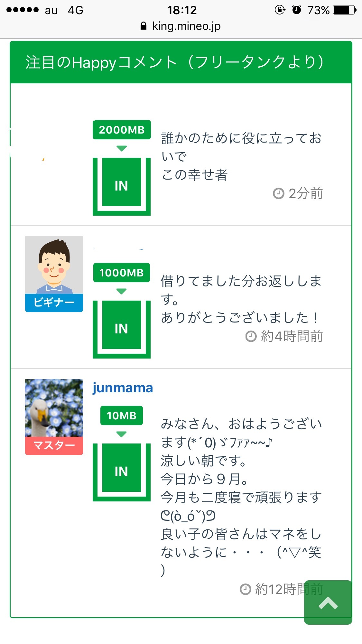This screenshot has height=644, width=362.
Task: Tap the clock icon beside 2分前
Action: point(278,194)
